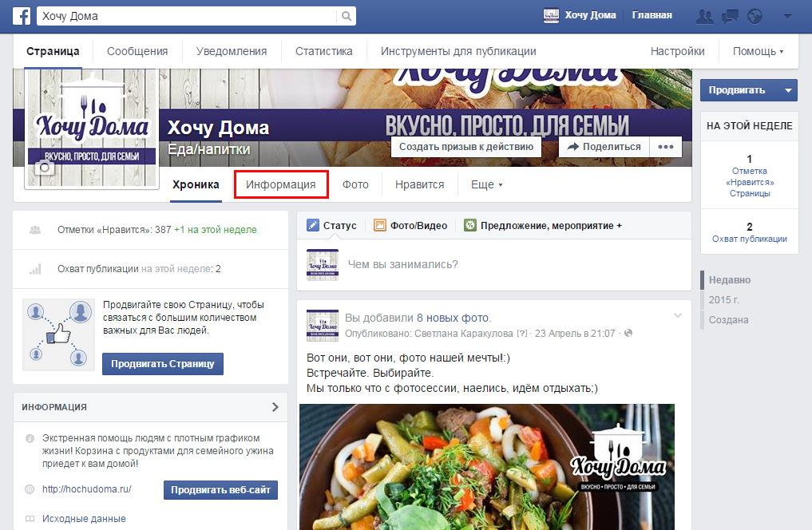Click Отметки «Нравится»: 387 row
Image resolution: width=812 pixels, height=530 pixels.
(x=150, y=230)
